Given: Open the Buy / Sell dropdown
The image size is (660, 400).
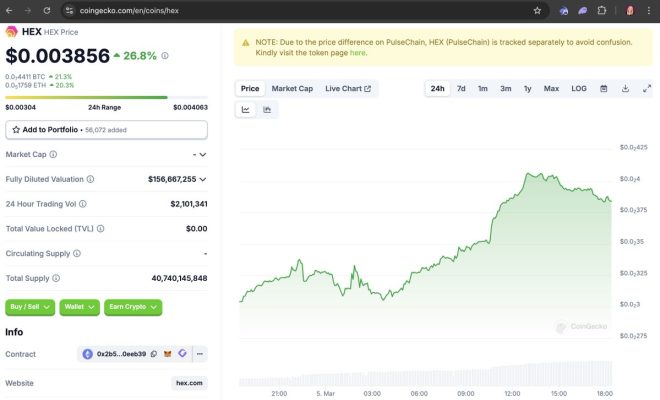Looking at the screenshot, I should pos(30,307).
